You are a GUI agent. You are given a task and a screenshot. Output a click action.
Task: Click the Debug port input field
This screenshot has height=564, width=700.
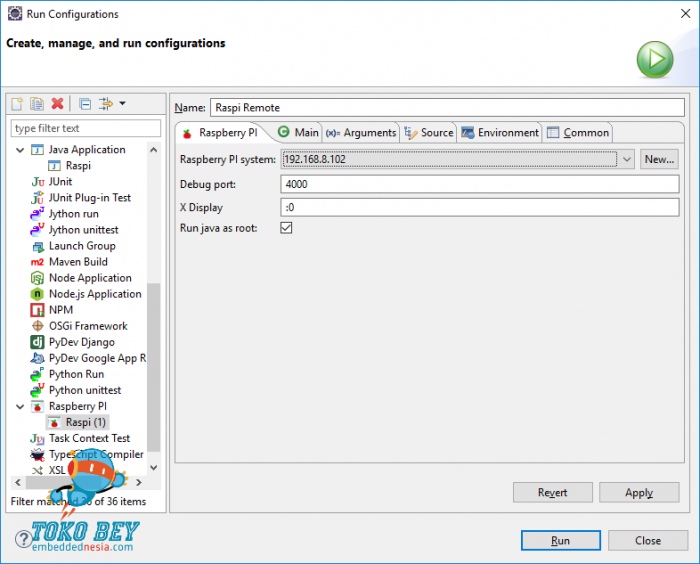click(x=480, y=184)
